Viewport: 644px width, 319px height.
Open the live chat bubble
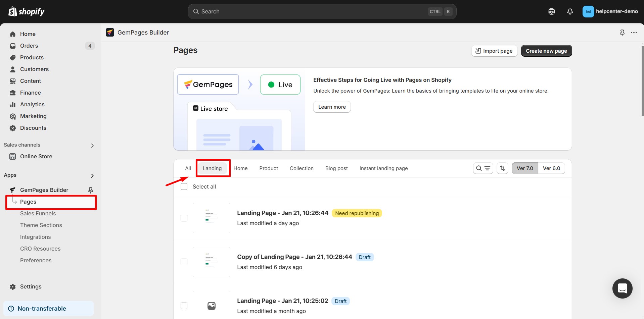[623, 288]
